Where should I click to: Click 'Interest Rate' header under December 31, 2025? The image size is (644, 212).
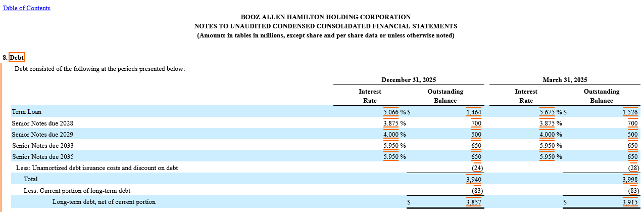[370, 96]
